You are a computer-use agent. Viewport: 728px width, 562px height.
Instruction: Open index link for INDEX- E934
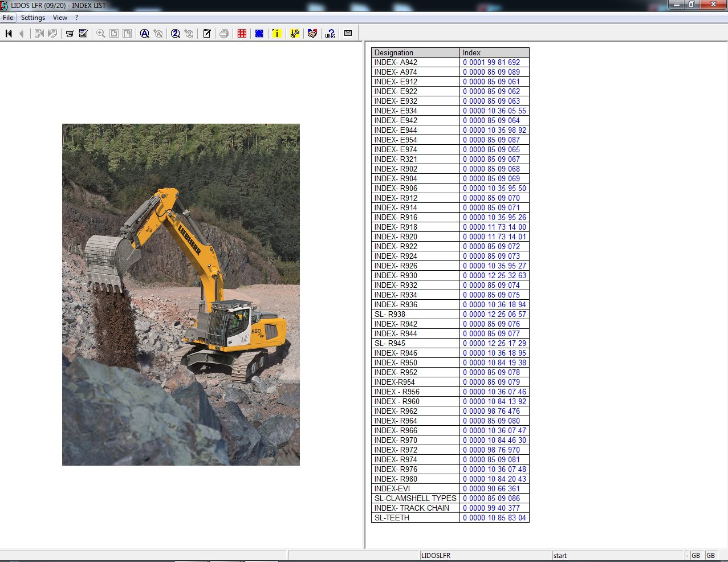pyautogui.click(x=494, y=111)
